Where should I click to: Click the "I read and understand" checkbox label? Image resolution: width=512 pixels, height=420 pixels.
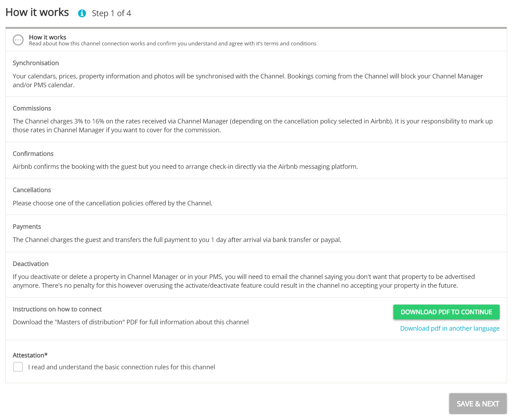pos(121,367)
